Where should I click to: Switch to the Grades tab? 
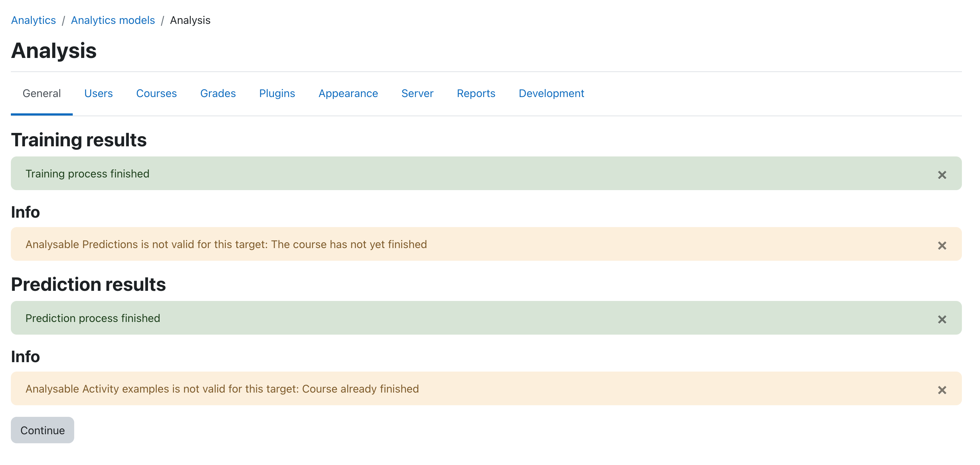tap(218, 93)
